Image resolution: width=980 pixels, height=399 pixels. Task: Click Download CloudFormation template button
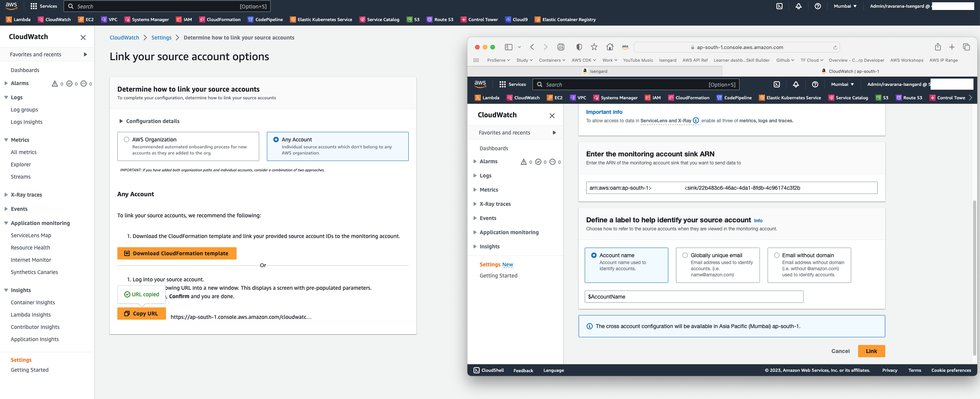click(x=177, y=253)
